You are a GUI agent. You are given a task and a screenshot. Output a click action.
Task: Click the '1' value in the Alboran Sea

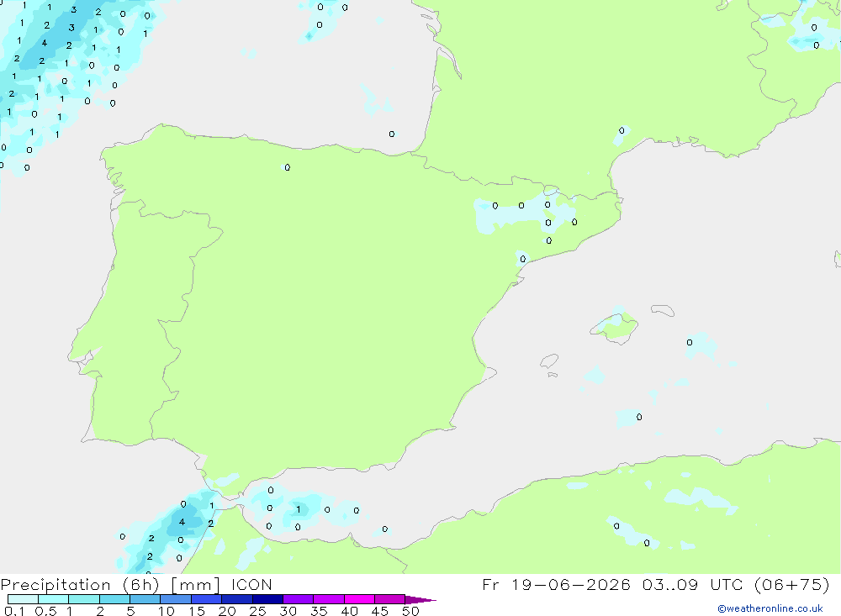[x=299, y=509]
